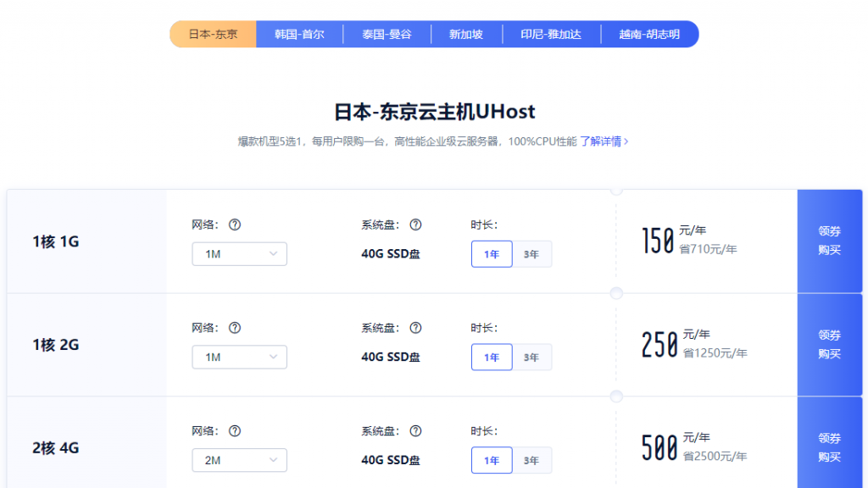Open the 新加坡 region tab

(466, 34)
